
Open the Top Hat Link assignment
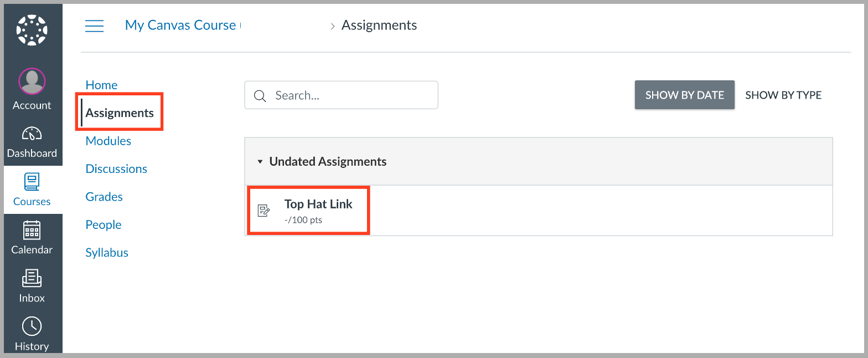click(x=318, y=204)
